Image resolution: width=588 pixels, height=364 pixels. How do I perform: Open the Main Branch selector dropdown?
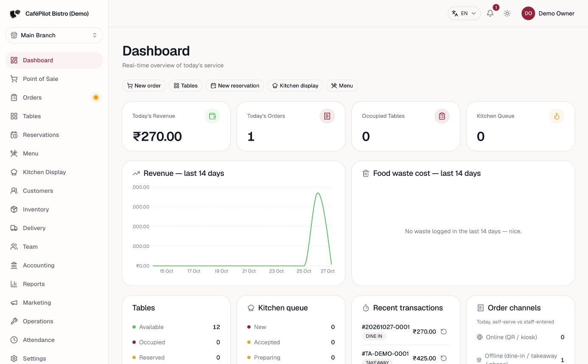(54, 35)
